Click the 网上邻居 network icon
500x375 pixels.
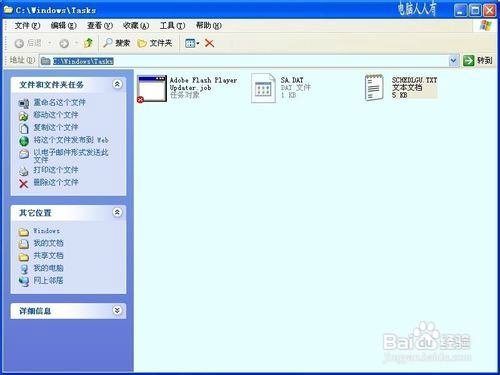24,282
